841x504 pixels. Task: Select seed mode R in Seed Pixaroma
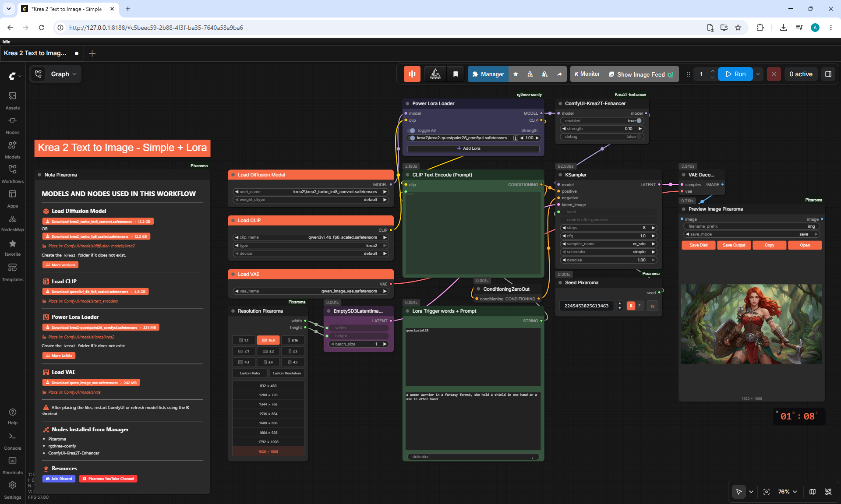coord(631,306)
